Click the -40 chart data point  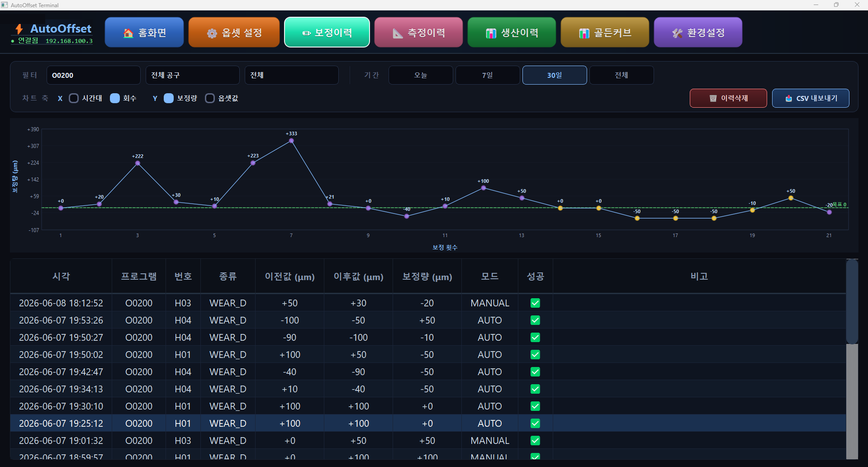(407, 216)
